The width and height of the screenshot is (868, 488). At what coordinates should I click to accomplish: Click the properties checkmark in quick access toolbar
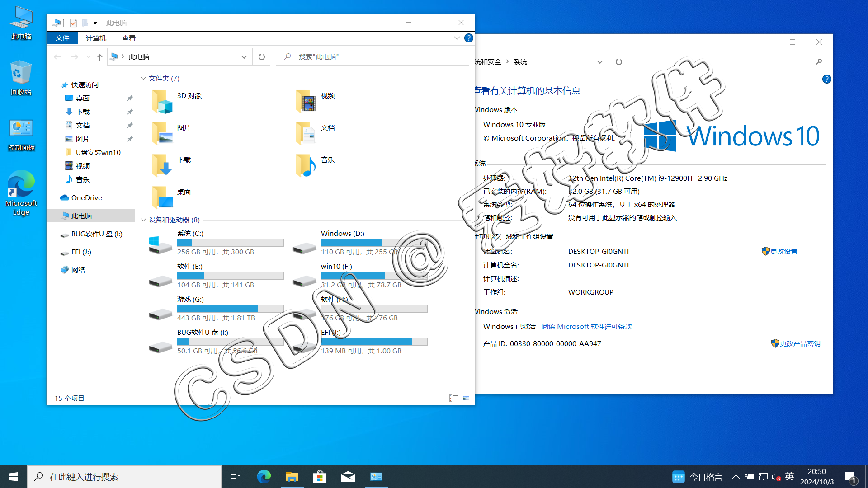pos(73,23)
